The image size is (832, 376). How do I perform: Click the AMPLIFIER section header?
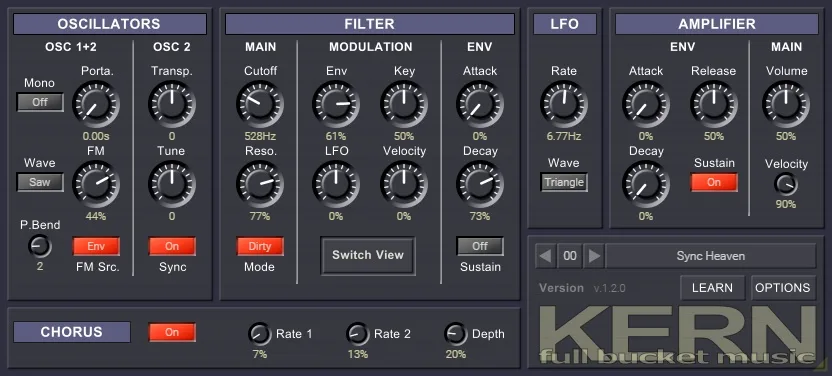[x=717, y=24]
